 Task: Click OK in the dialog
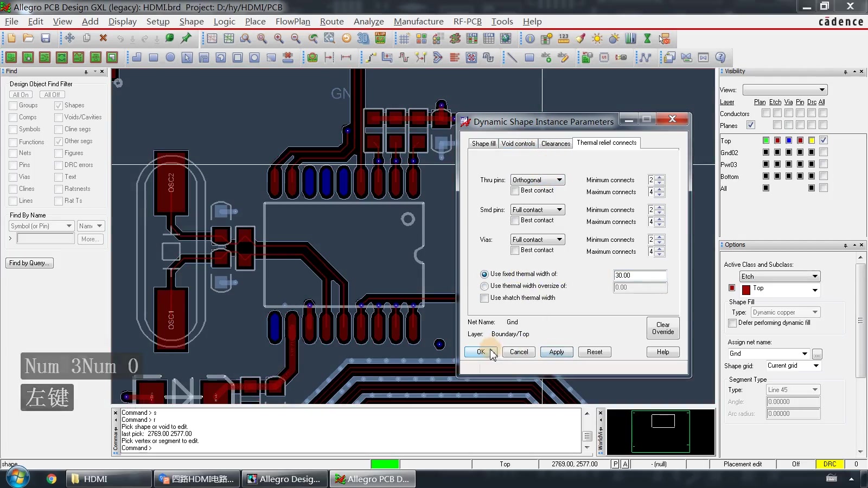click(x=481, y=352)
